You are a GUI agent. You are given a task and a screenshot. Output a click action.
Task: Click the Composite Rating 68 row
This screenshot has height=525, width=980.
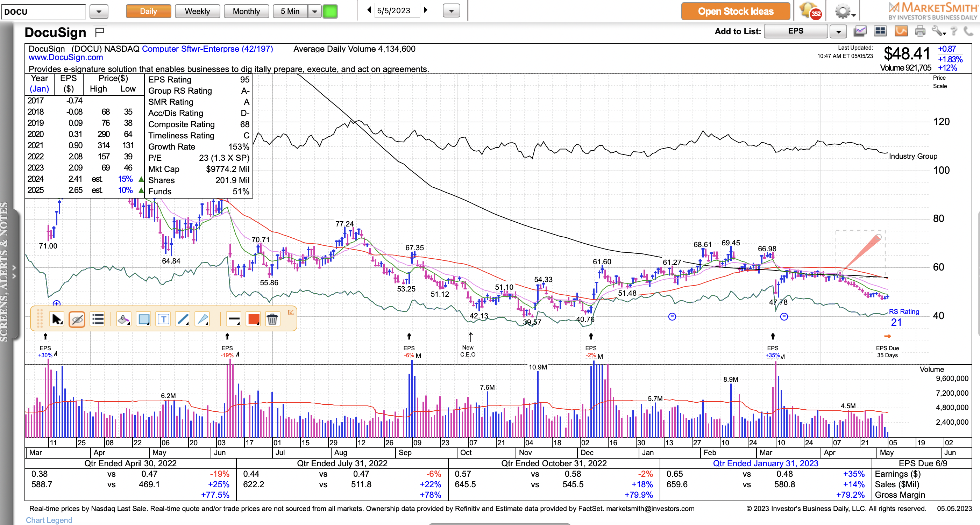click(x=199, y=124)
